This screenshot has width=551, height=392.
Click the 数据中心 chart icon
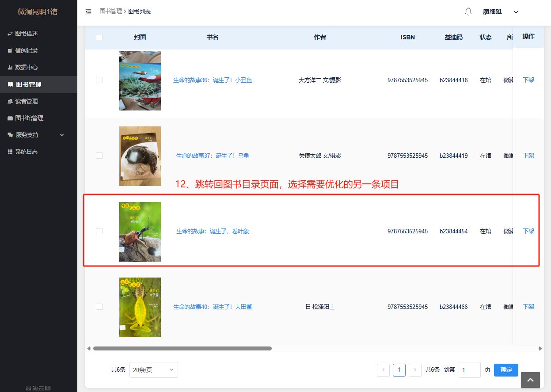point(10,68)
